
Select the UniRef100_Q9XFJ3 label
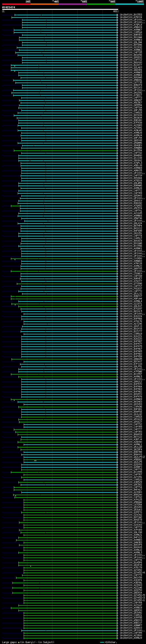(x=131, y=326)
